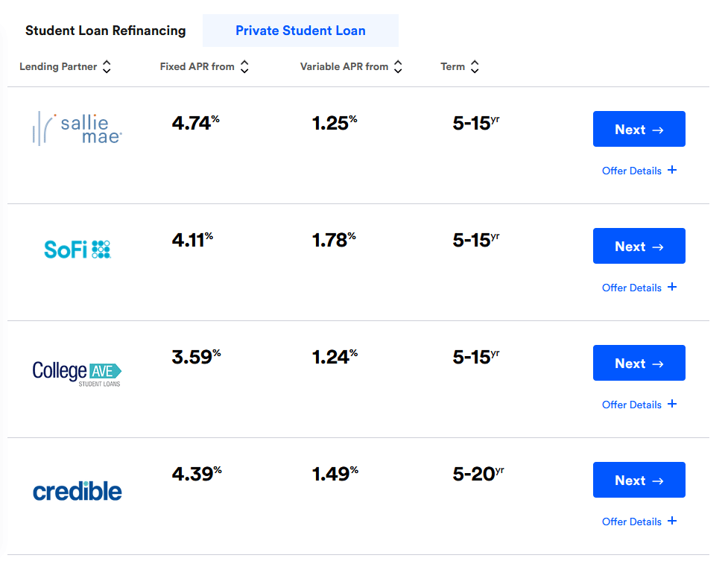Screen dimensions: 728x561
Task: Click Next button for Credible
Action: 639,480
